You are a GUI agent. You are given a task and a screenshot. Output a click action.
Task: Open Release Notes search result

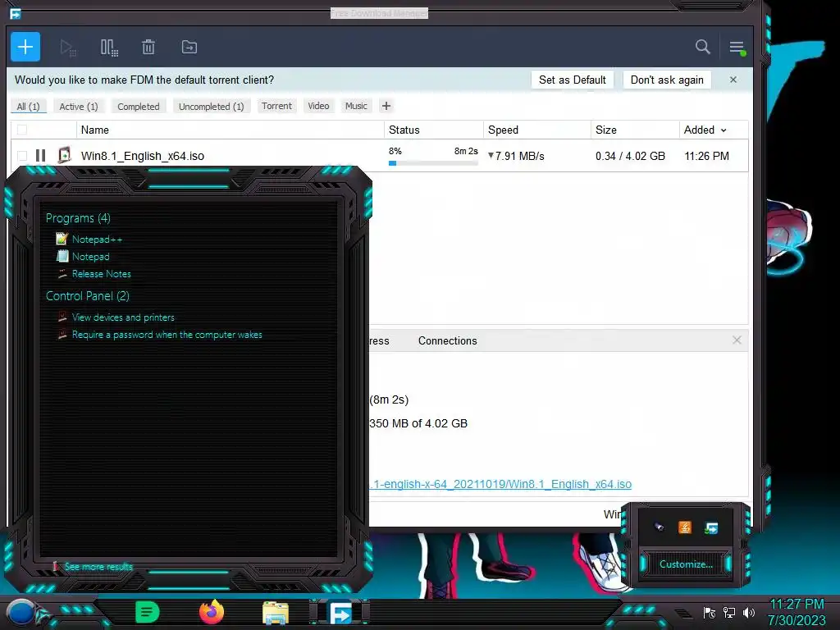(x=101, y=274)
